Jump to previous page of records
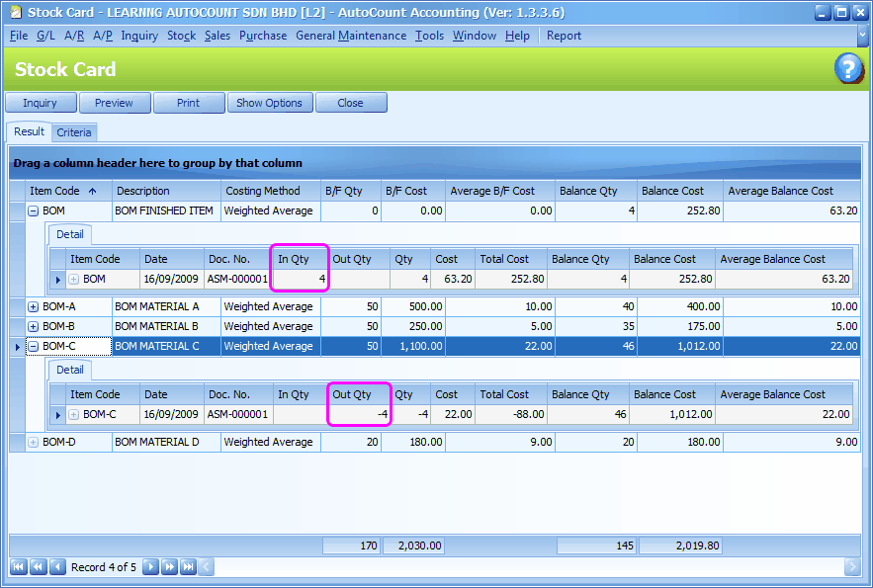 [x=38, y=567]
